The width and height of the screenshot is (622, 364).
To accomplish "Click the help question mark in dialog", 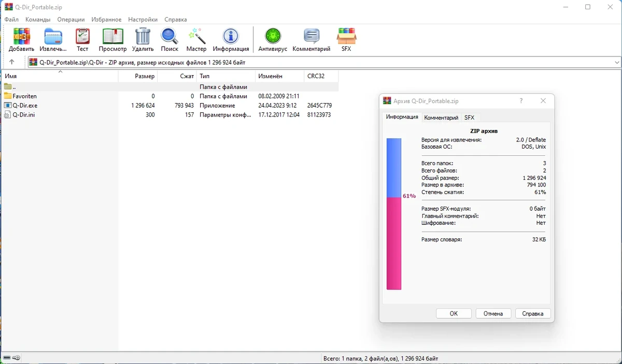I will (521, 101).
